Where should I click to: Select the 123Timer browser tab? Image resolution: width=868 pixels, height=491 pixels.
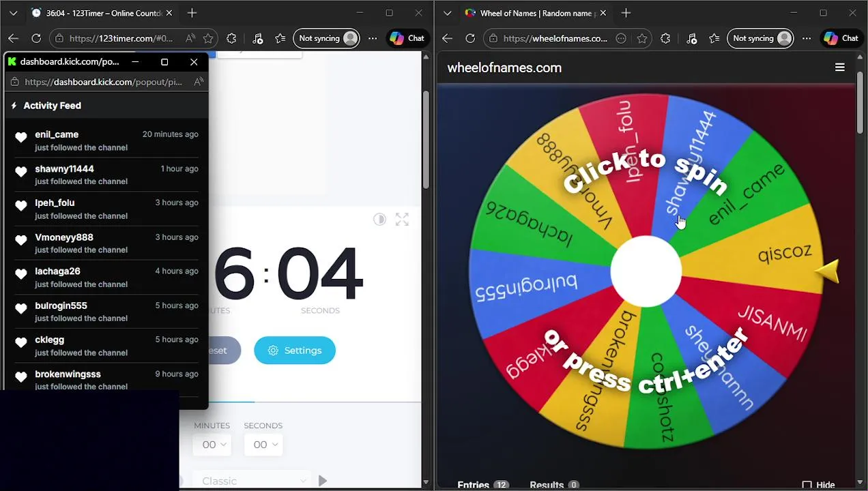pyautogui.click(x=102, y=13)
